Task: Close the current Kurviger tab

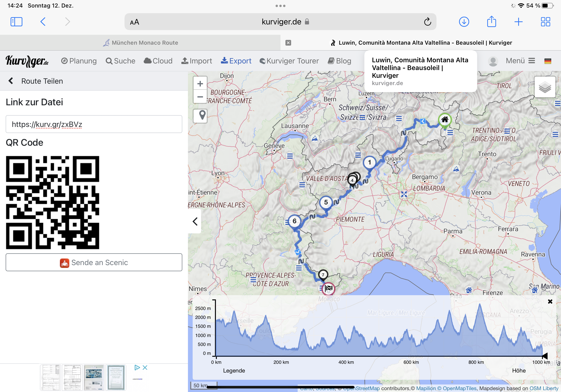Action: [x=288, y=43]
